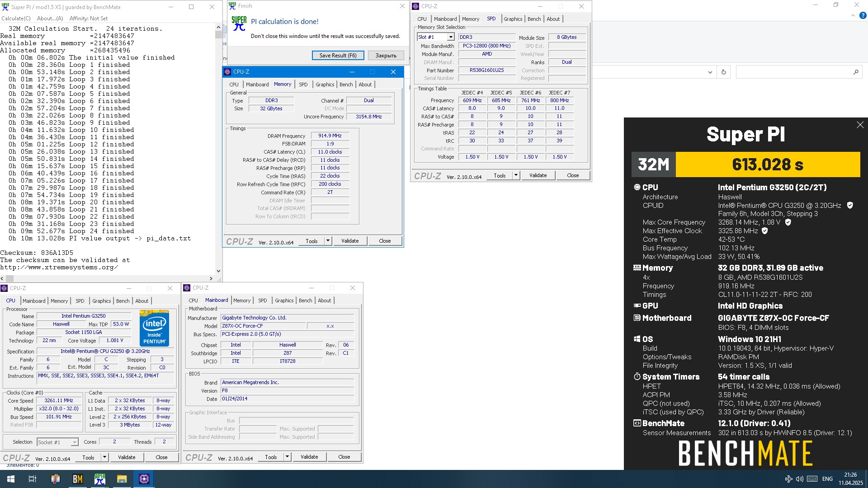The height and width of the screenshot is (488, 868).
Task: Click Validate in Mainboard CPU-Z window
Action: [309, 457]
